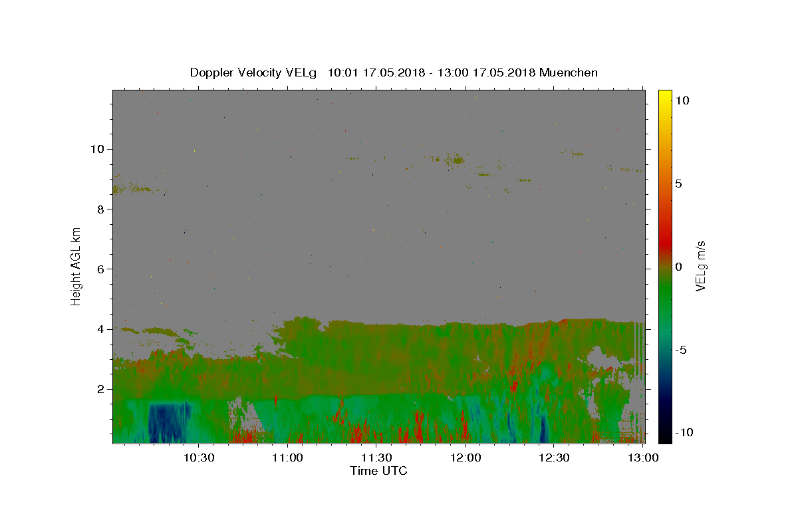
Task: Click the 12:30 time tick label
Action: click(555, 458)
